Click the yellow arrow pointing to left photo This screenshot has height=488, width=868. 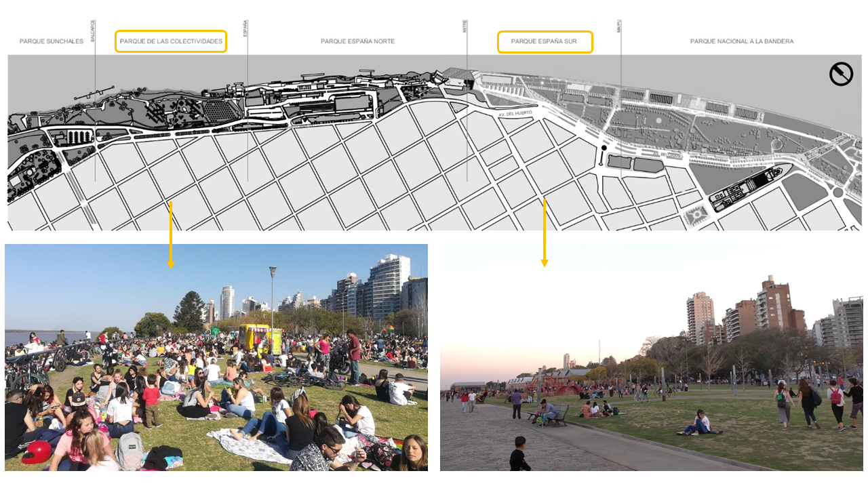[170, 234]
